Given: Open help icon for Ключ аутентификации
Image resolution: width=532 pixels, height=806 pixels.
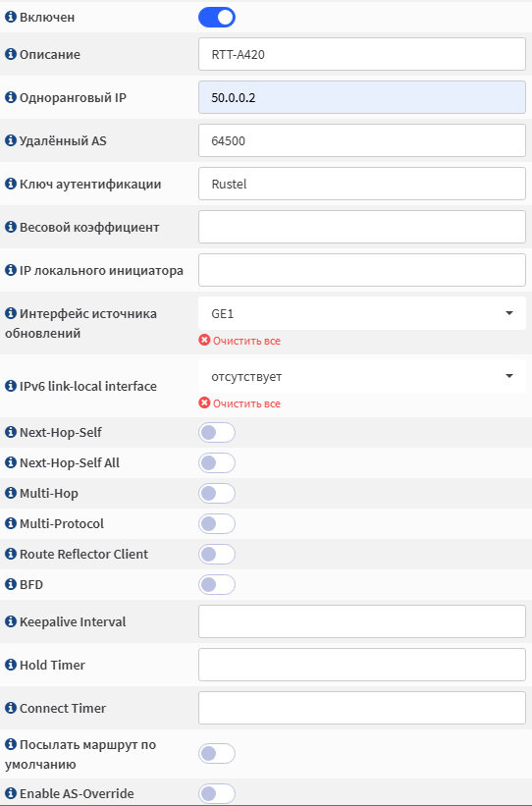Looking at the screenshot, I should click(x=10, y=184).
